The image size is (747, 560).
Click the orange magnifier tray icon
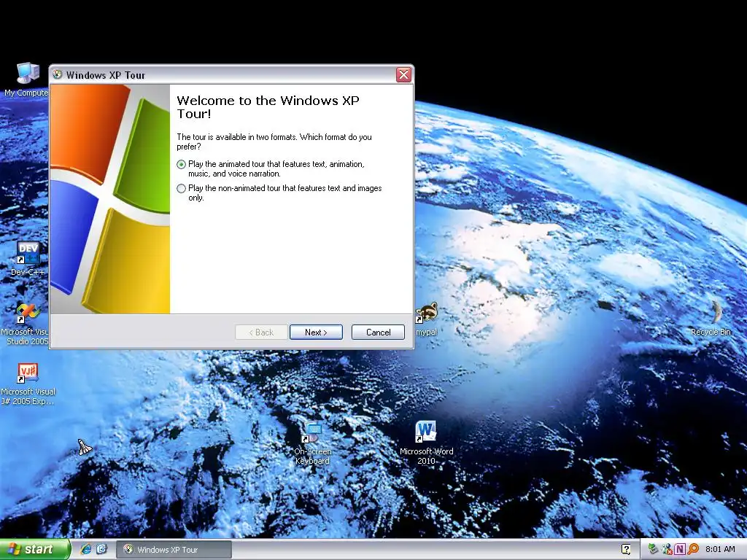pos(693,549)
